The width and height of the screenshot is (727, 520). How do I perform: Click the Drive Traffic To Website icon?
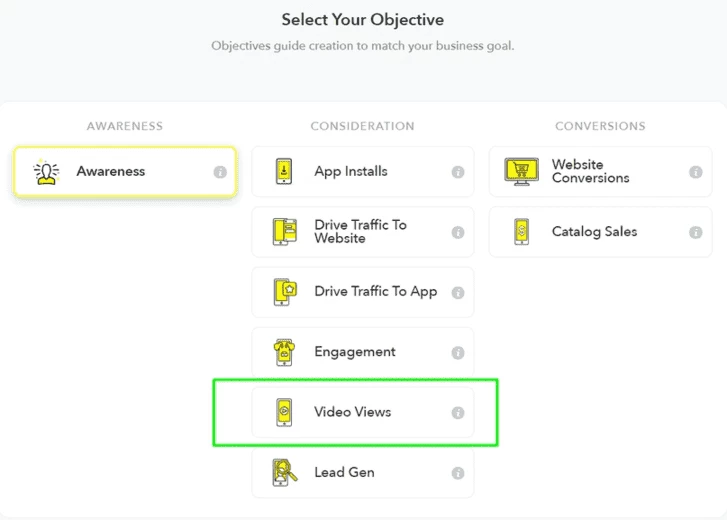[285, 231]
